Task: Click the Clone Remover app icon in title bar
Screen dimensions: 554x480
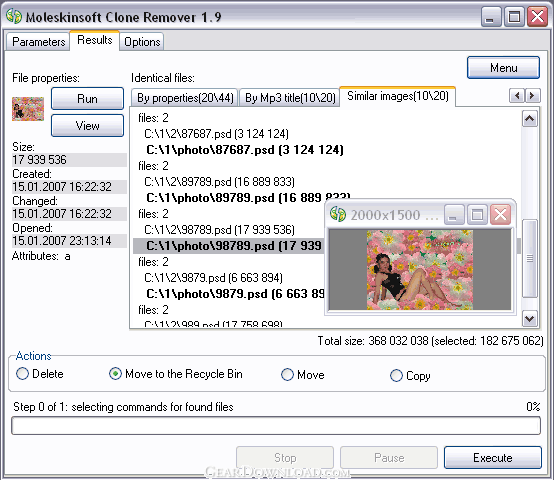Action: 14,16
